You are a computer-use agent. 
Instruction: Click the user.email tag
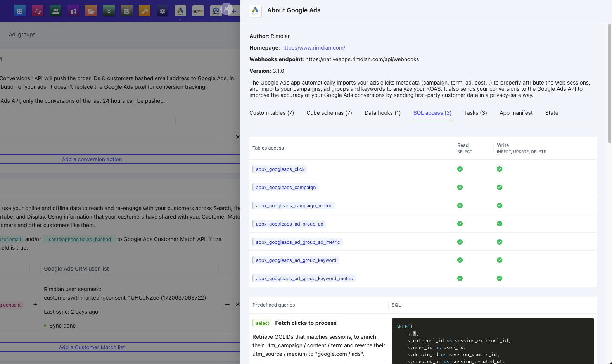click(11, 239)
